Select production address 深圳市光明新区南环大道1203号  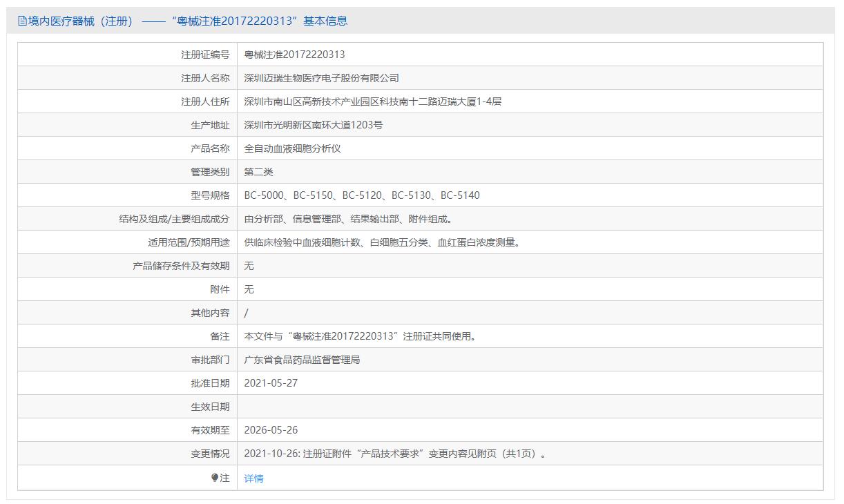click(x=314, y=125)
